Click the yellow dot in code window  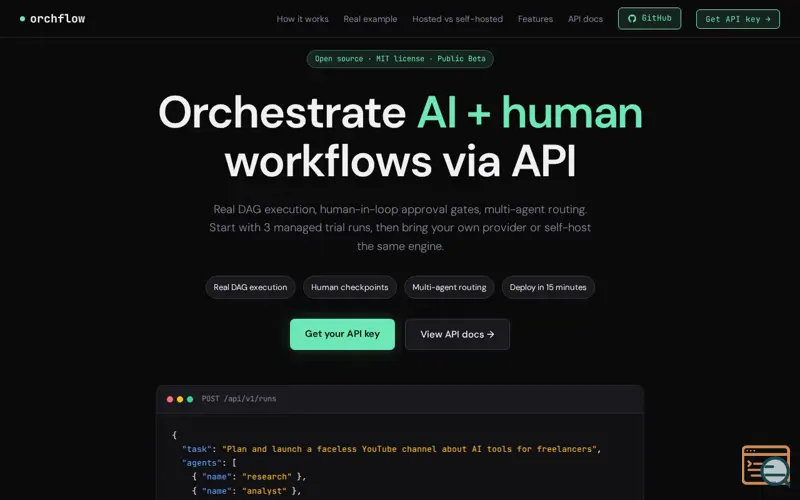[180, 399]
